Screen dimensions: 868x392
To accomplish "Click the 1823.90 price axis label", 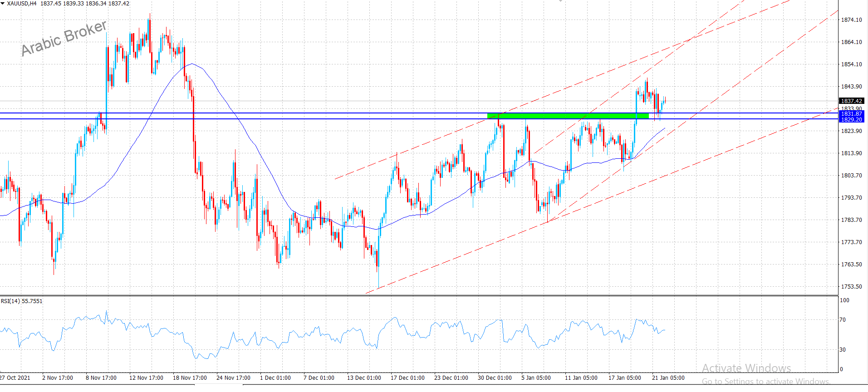I will click(x=852, y=131).
